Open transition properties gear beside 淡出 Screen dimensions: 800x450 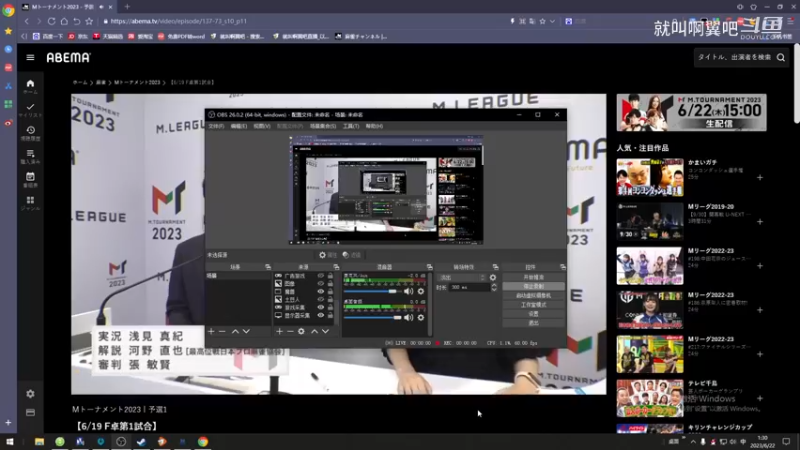(493, 278)
